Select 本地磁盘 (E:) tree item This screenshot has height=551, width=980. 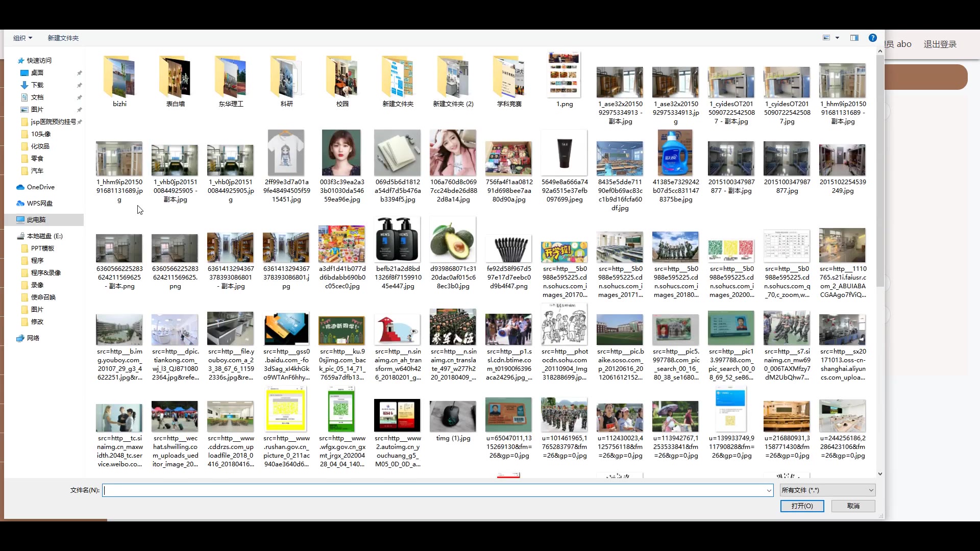(x=44, y=236)
